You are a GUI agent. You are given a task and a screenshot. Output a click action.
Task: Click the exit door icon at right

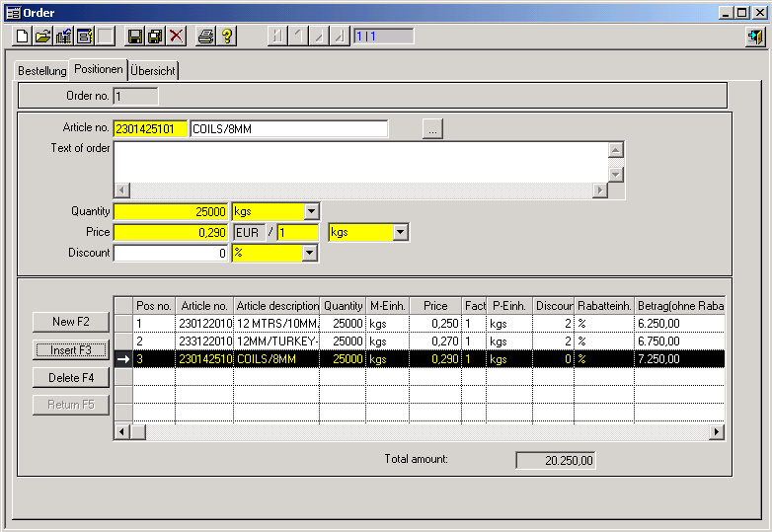[754, 37]
